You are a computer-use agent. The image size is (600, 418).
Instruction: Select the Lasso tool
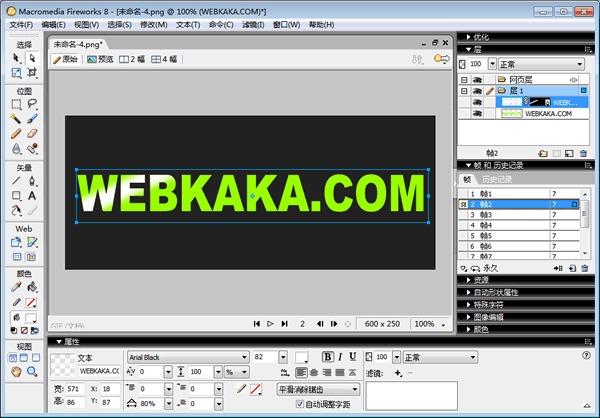tap(32, 103)
